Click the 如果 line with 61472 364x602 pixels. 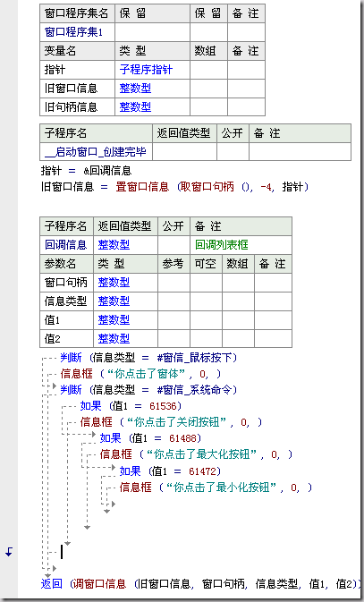click(x=171, y=471)
